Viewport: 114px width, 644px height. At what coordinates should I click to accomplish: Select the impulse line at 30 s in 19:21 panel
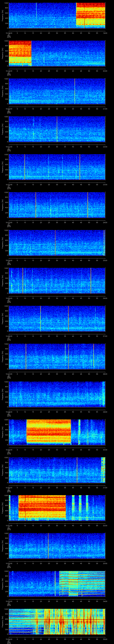(57, 129)
